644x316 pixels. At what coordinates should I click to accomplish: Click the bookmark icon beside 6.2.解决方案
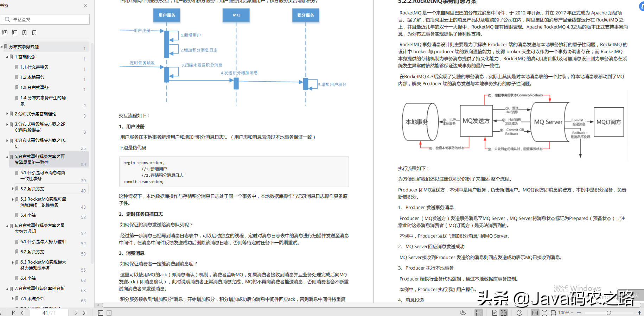17,252
